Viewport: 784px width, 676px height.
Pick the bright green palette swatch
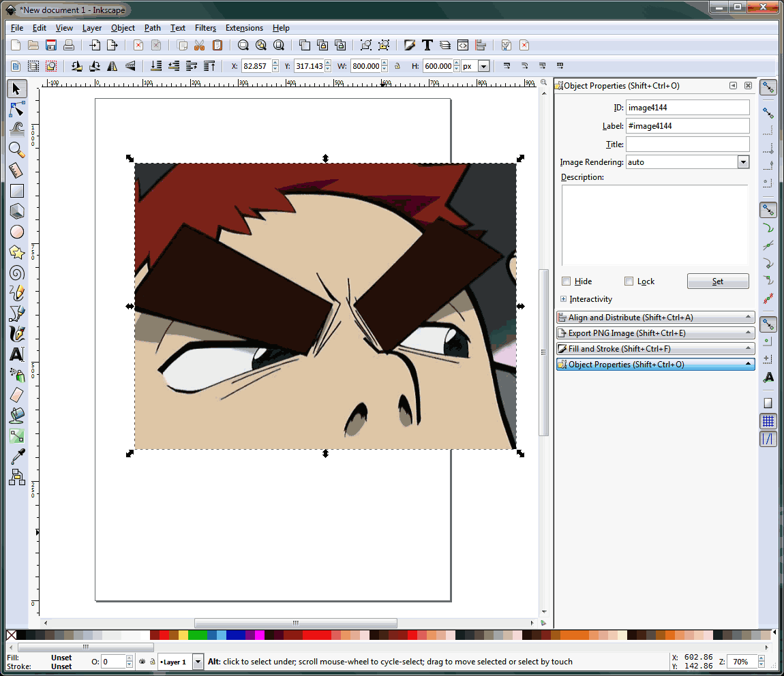(x=198, y=635)
